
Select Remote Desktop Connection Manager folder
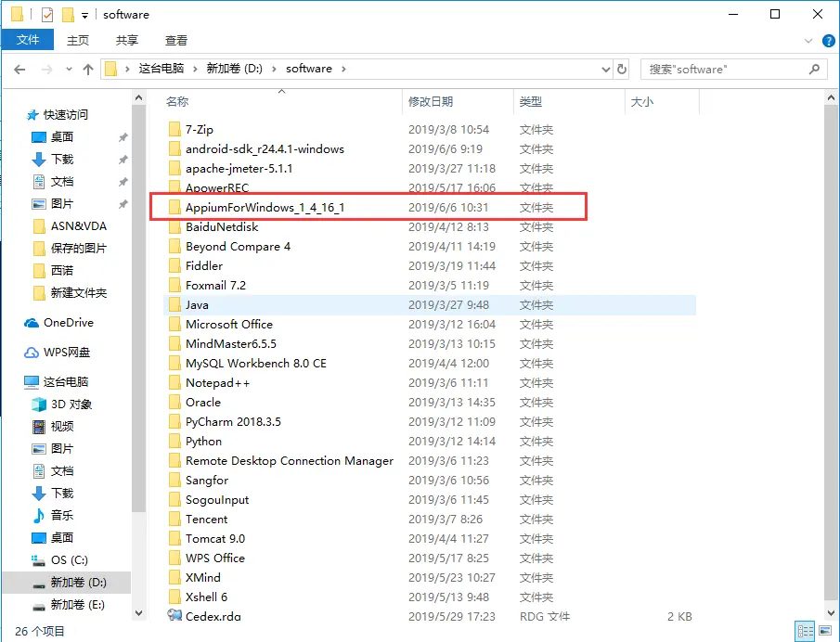click(x=290, y=461)
